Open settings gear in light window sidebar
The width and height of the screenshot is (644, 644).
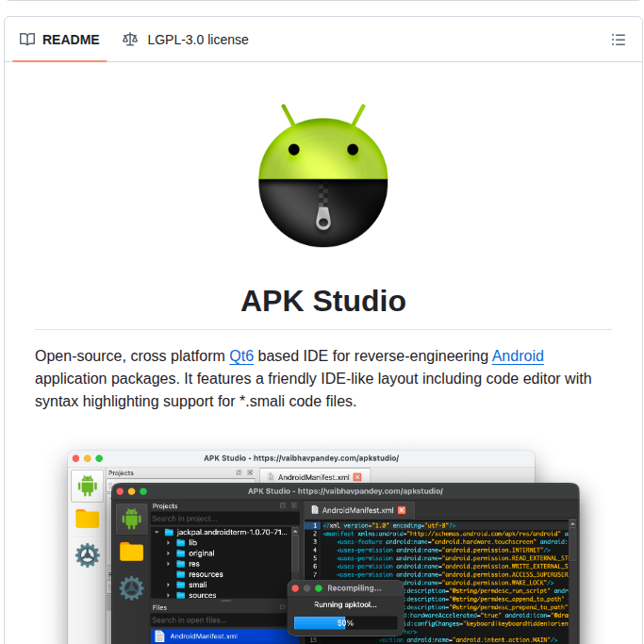88,555
